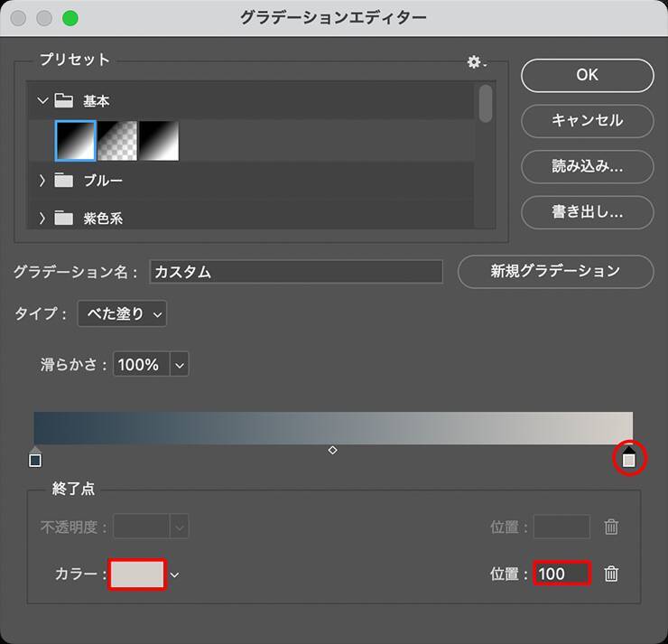Select the light gray right color stop

click(x=629, y=457)
